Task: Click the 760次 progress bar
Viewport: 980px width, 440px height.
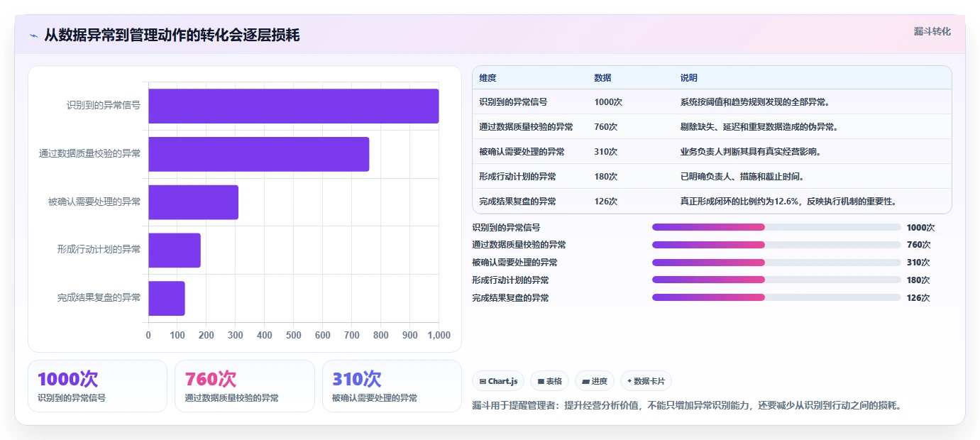Action: point(776,245)
